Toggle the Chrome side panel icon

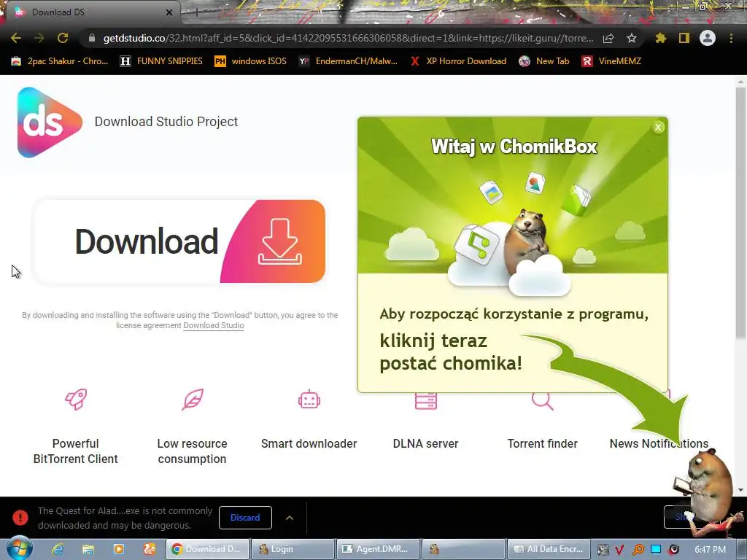pos(684,38)
